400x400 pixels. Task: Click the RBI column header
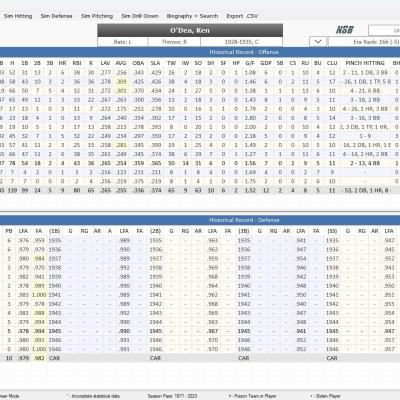77,63
